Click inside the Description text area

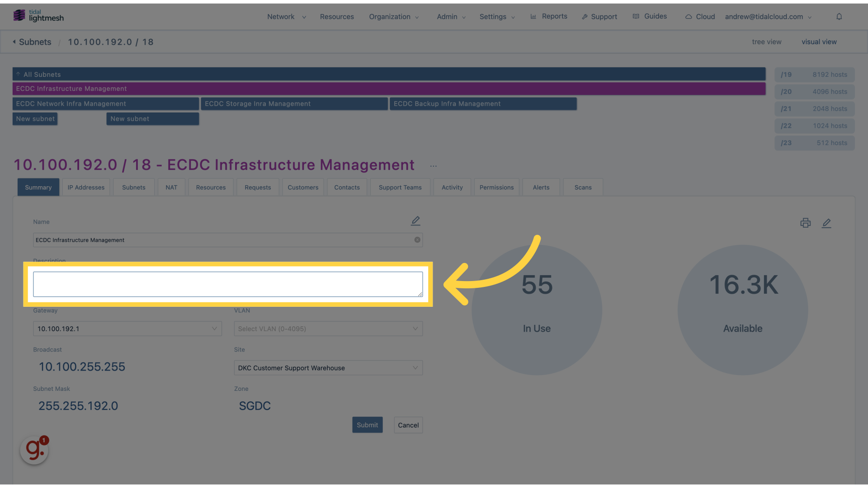pyautogui.click(x=228, y=284)
